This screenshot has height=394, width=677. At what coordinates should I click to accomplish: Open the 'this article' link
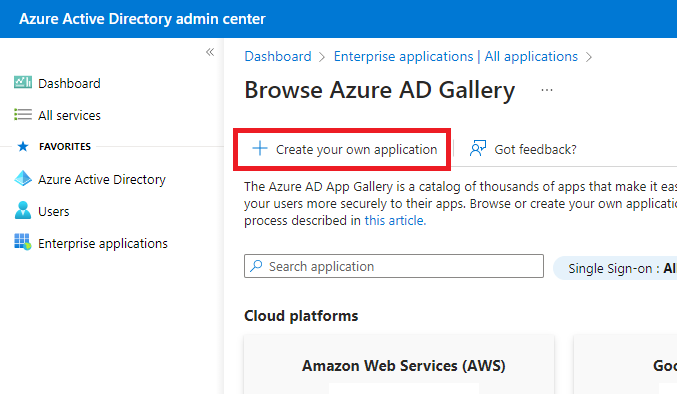(395, 221)
